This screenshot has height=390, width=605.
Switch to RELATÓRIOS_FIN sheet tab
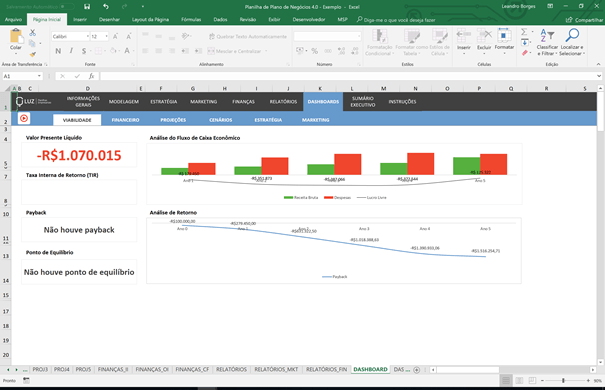[326, 370]
